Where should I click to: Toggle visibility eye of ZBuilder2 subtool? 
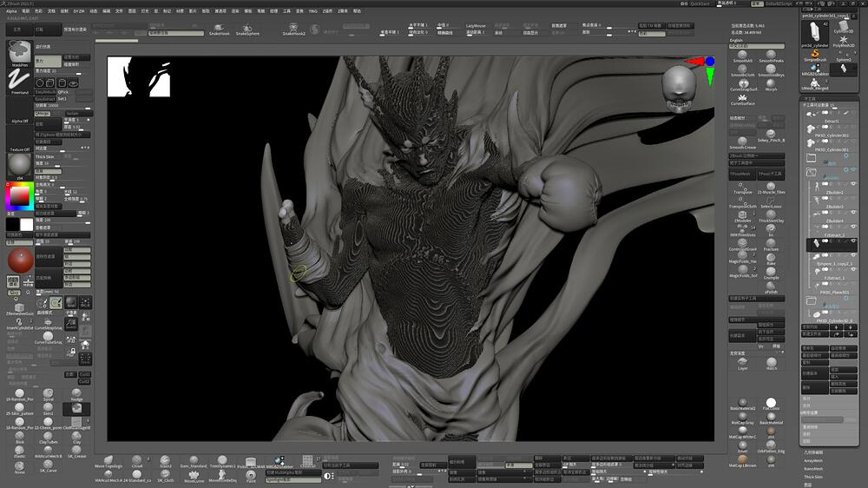click(853, 183)
